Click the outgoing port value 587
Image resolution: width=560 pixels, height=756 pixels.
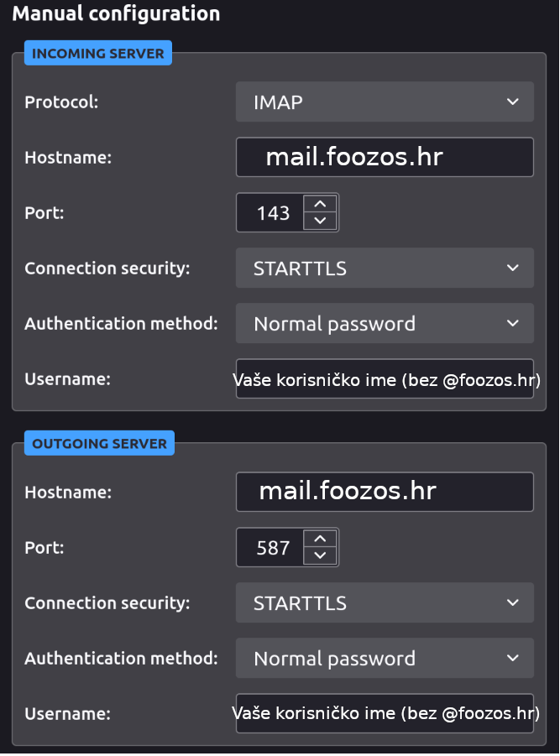click(x=273, y=548)
